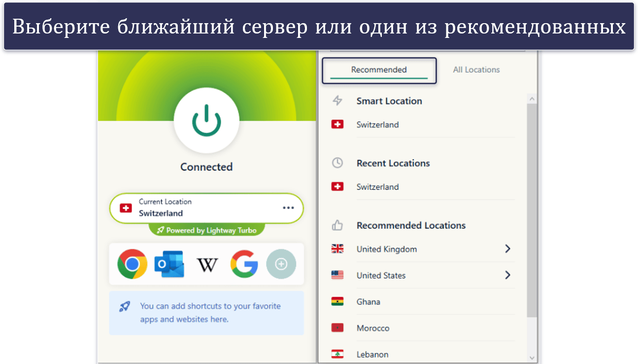Click the Switzerland flag under Smart Location
Viewport: 638px width, 364px height.
[337, 125]
